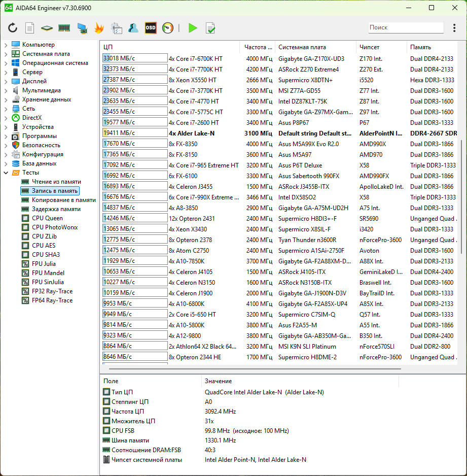This screenshot has width=467, height=476.
Task: Click the green Start play button
Action: tap(193, 28)
